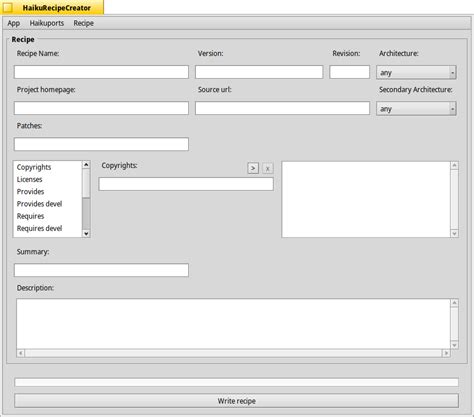The height and width of the screenshot is (417, 474).
Task: Focus the Recipe Name input field
Action: (x=101, y=72)
